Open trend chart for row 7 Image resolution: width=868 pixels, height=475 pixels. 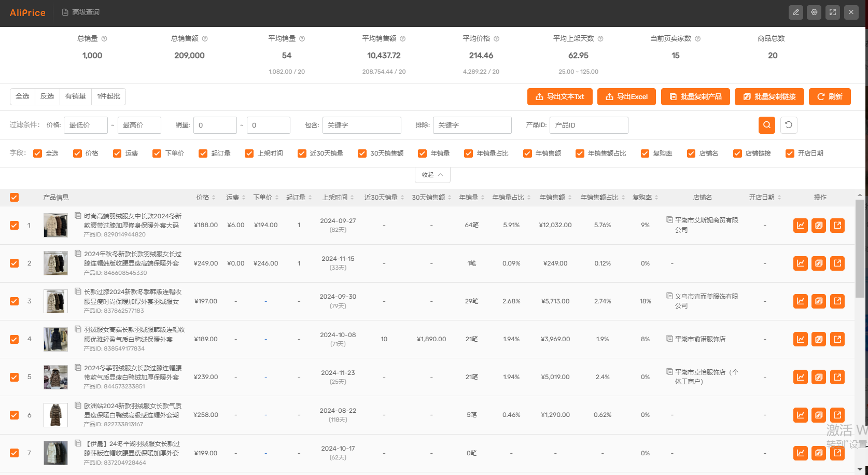click(801, 453)
